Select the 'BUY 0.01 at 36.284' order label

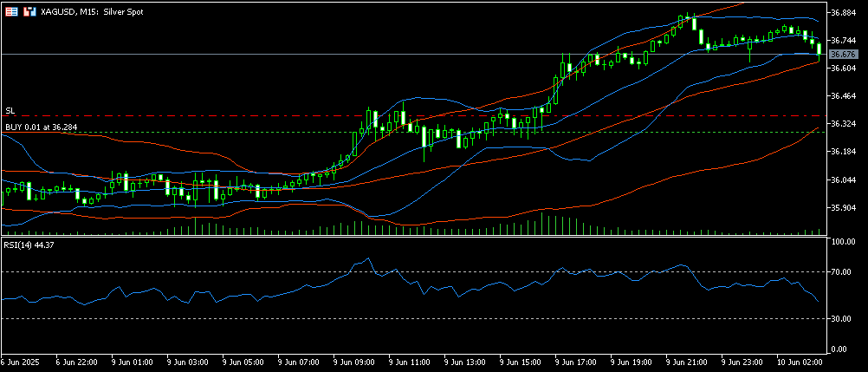tap(41, 127)
